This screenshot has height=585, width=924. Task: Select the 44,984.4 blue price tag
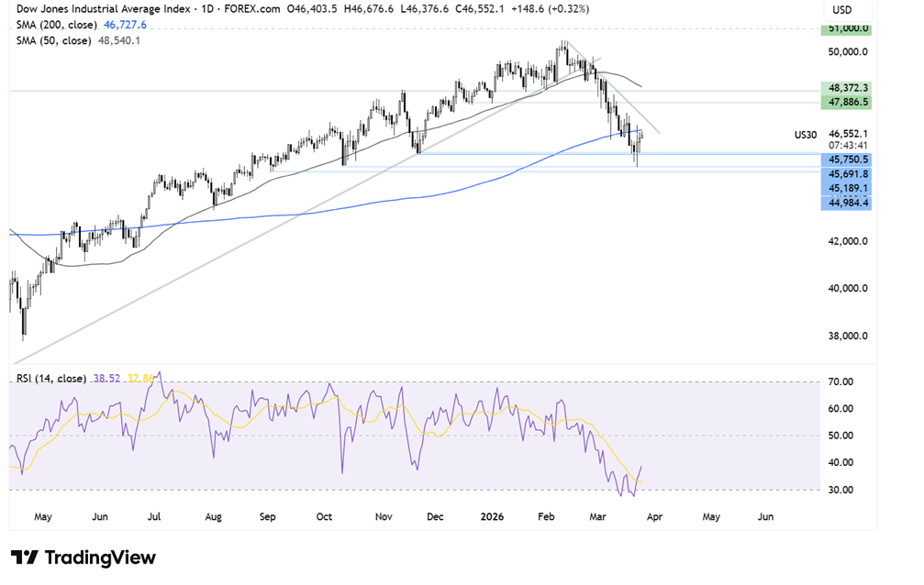point(844,203)
